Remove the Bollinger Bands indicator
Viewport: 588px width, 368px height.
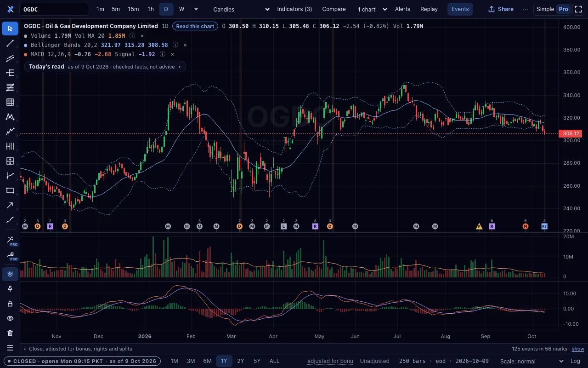[x=185, y=45]
